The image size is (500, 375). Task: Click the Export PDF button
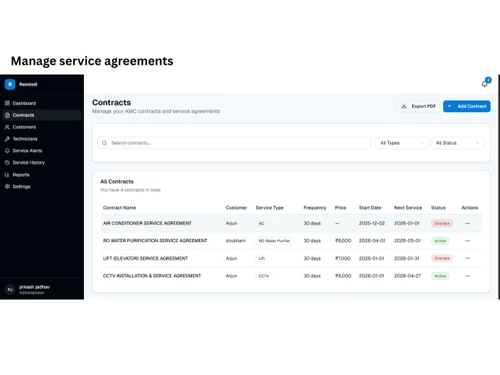418,106
